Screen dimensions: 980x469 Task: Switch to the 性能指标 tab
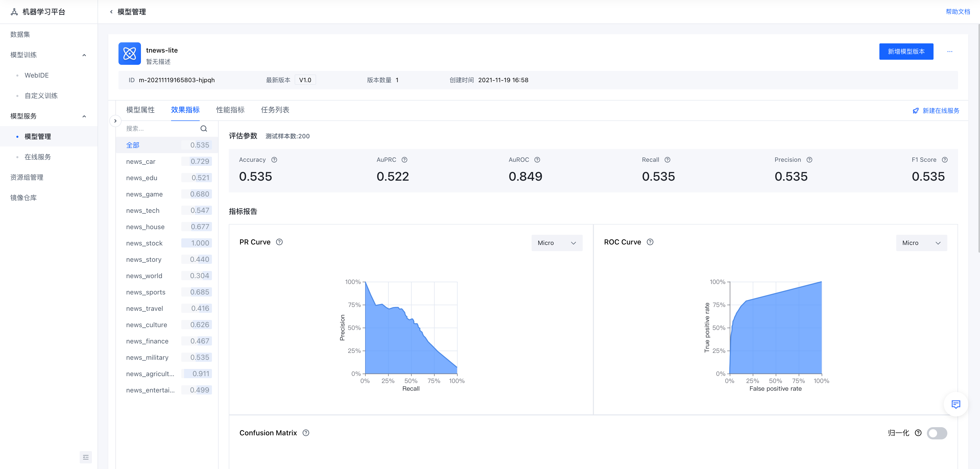pos(230,110)
